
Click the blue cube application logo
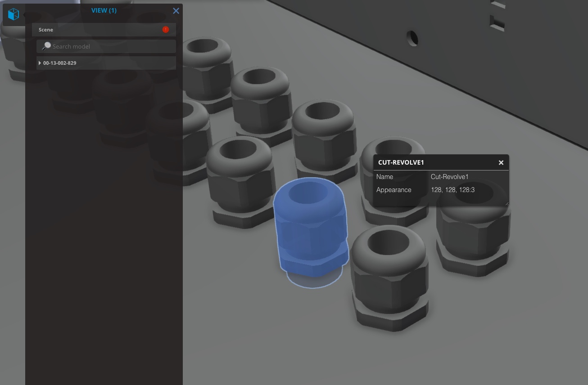point(14,14)
